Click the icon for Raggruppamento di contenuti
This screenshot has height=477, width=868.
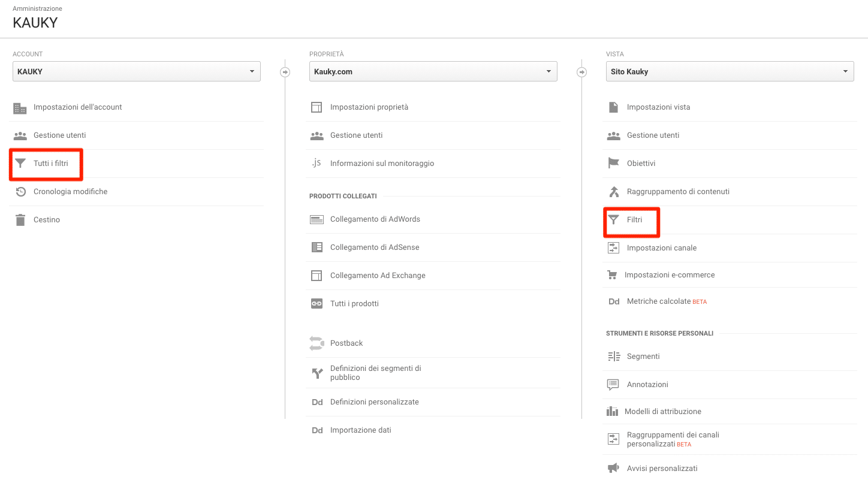tap(614, 192)
